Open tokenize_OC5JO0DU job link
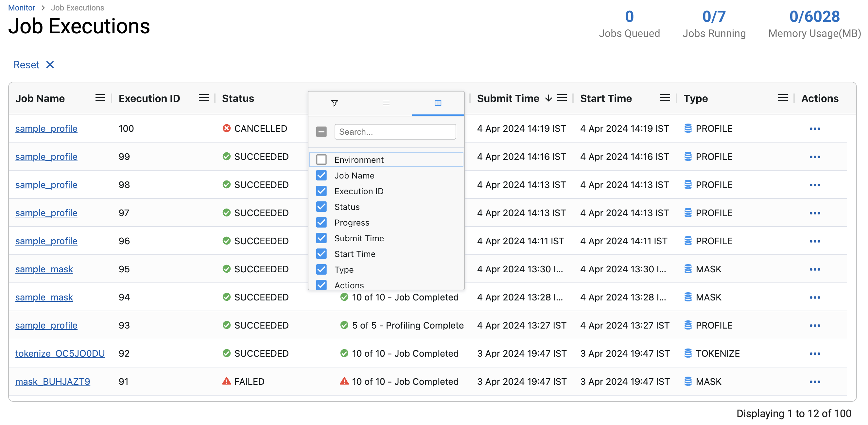Image resolution: width=868 pixels, height=425 pixels. click(x=60, y=354)
